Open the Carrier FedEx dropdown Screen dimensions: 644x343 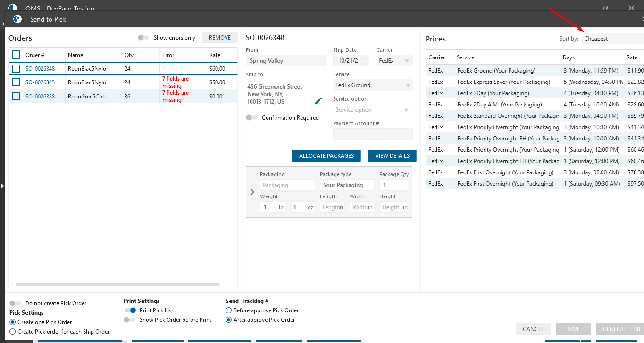[394, 61]
